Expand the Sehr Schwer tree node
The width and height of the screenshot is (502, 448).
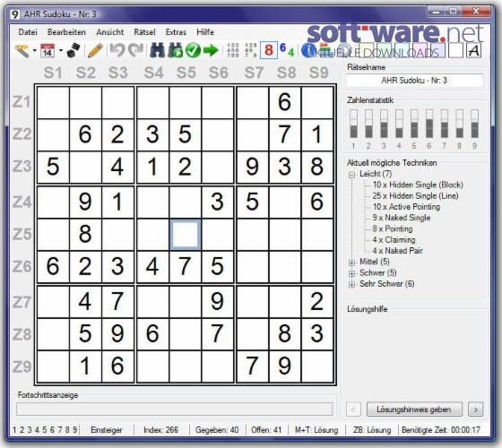pos(351,285)
